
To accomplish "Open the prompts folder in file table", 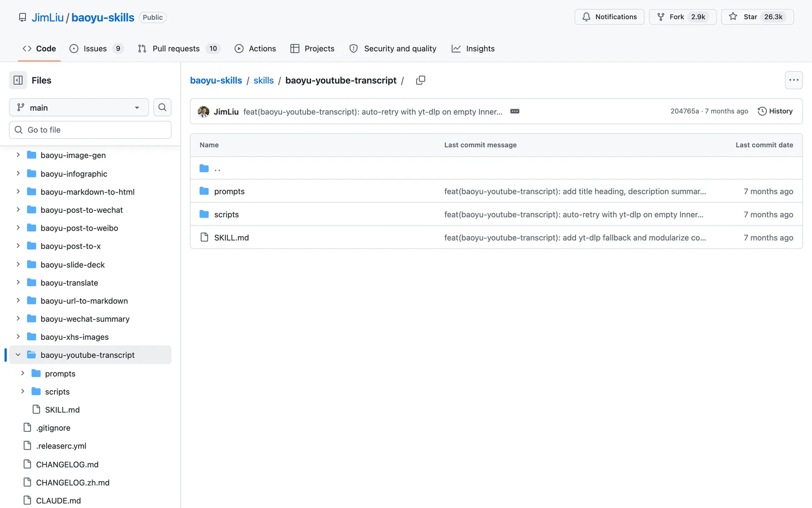I will pyautogui.click(x=229, y=192).
